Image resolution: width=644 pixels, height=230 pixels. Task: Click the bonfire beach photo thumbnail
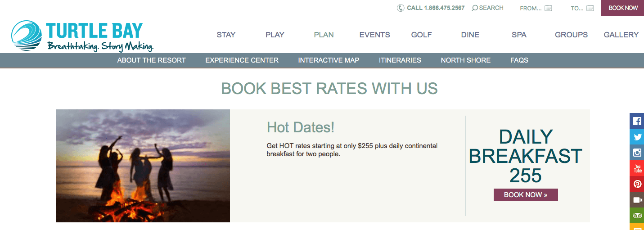click(x=143, y=166)
